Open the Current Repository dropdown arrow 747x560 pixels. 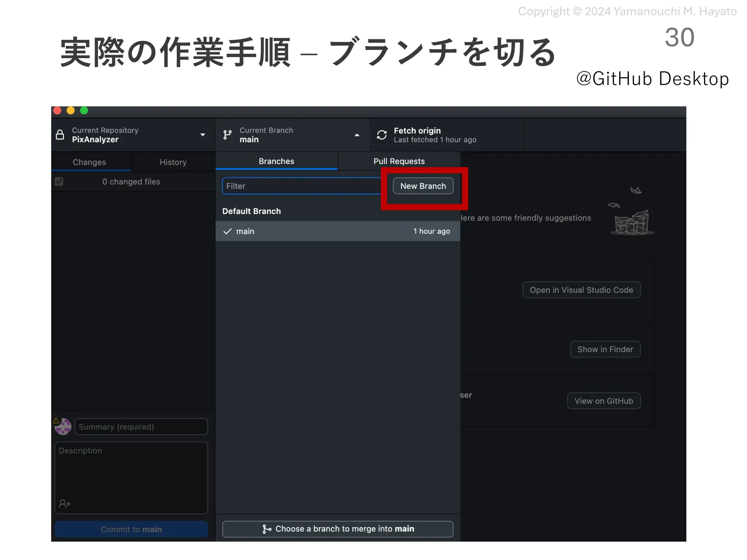point(203,135)
